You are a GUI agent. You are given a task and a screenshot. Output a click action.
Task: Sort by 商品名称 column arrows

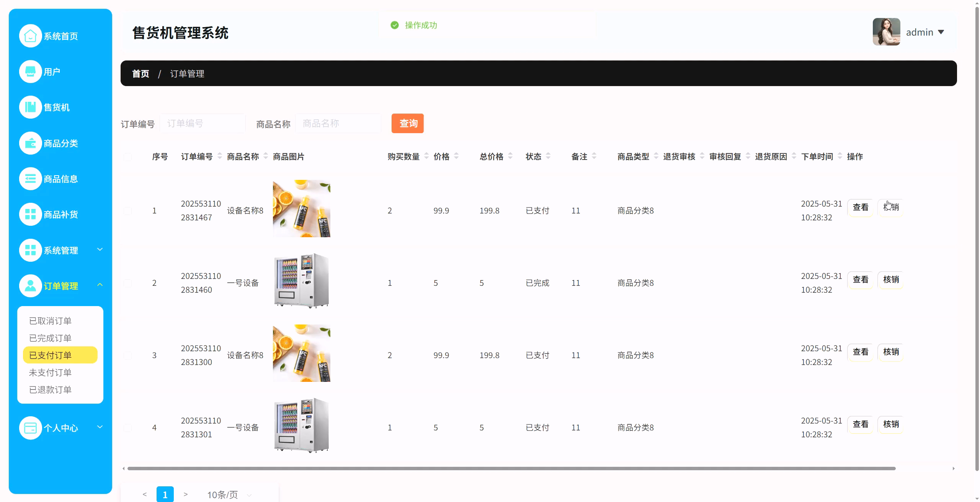[266, 156]
